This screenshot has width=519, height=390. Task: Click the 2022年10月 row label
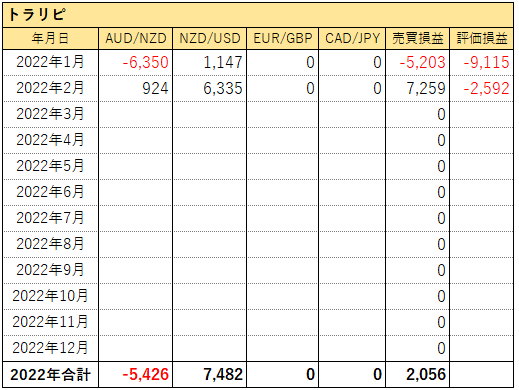[x=50, y=296]
